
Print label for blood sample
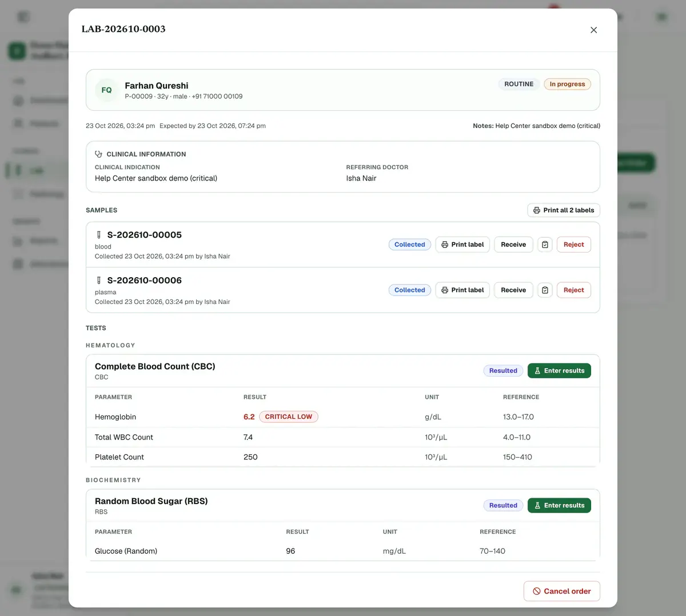462,245
